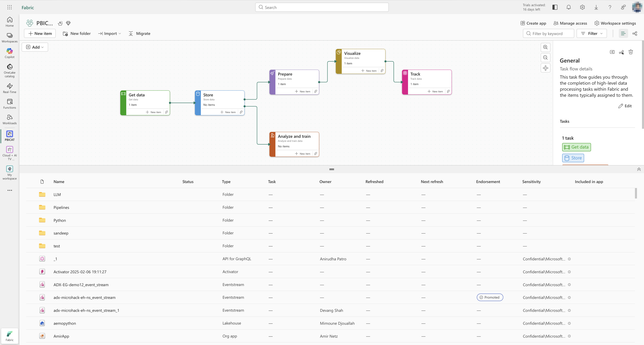
Task: Open Activator 2025-02-06 19:11:27 item
Action: pyautogui.click(x=80, y=272)
